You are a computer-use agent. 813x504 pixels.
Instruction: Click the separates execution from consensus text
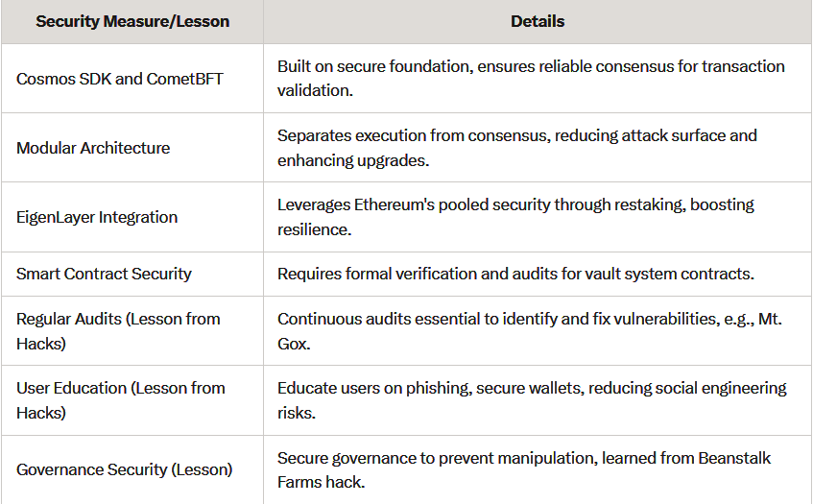(517, 148)
